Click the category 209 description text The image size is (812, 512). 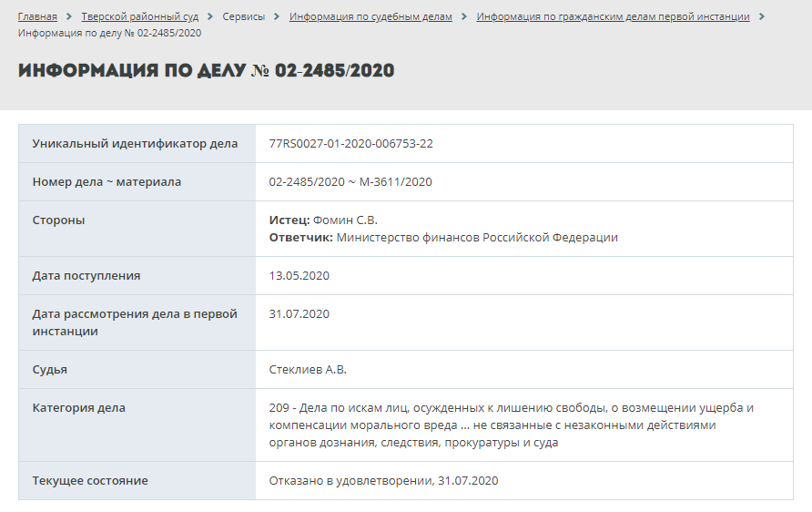pyautogui.click(x=511, y=425)
